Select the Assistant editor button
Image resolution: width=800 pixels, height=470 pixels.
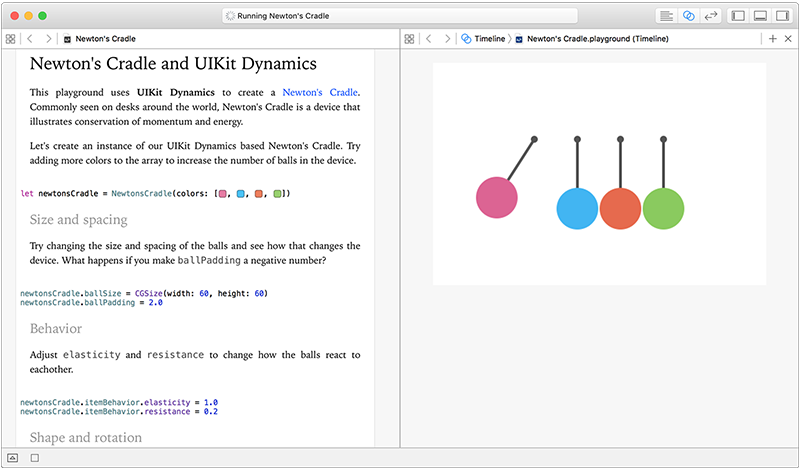tap(688, 16)
